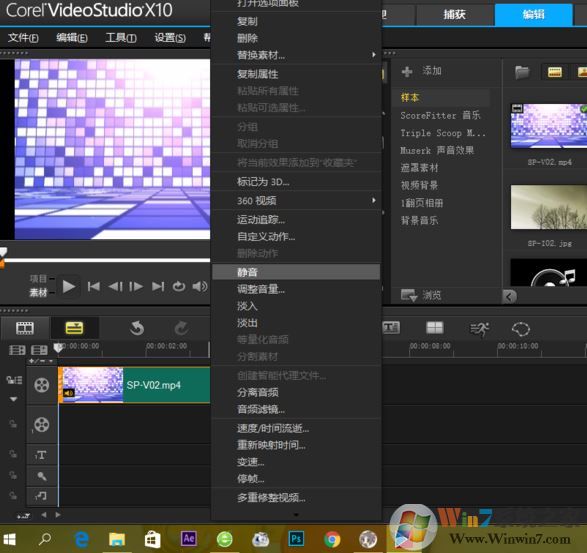Screen dimensions: 587x553
Task: Select the music track icon
Action: coord(41,496)
